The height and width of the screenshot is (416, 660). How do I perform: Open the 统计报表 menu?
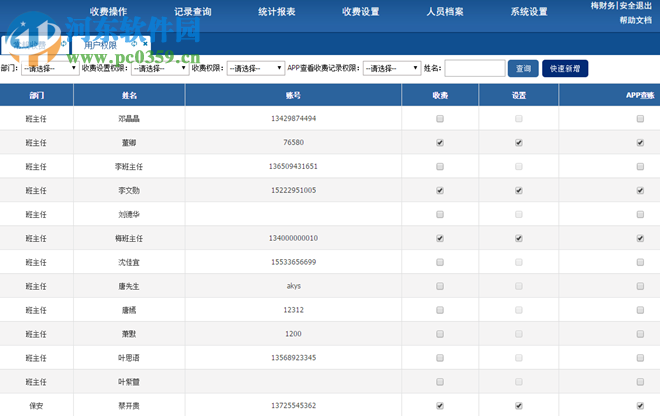[x=277, y=12]
